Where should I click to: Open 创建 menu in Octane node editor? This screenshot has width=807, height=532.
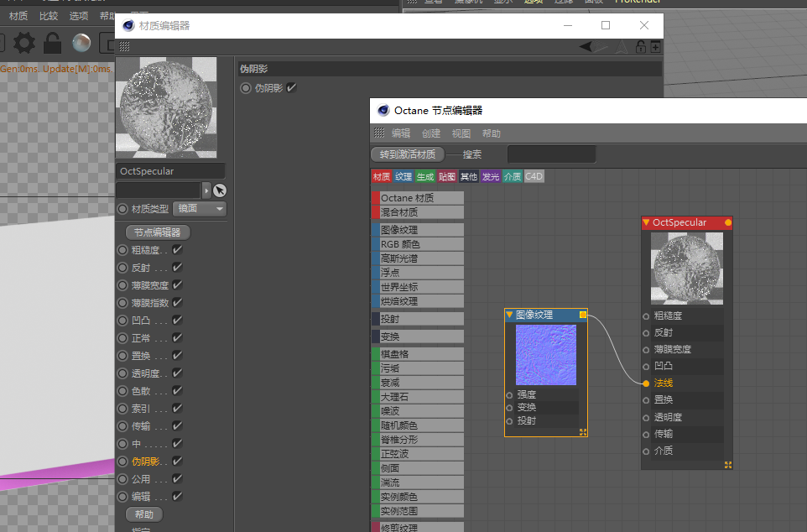431,133
